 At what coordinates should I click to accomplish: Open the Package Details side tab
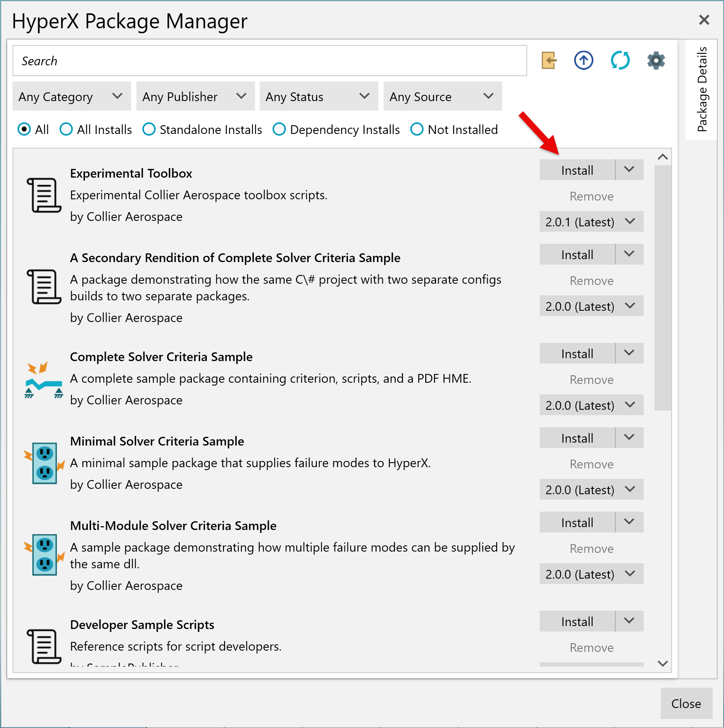point(702,89)
